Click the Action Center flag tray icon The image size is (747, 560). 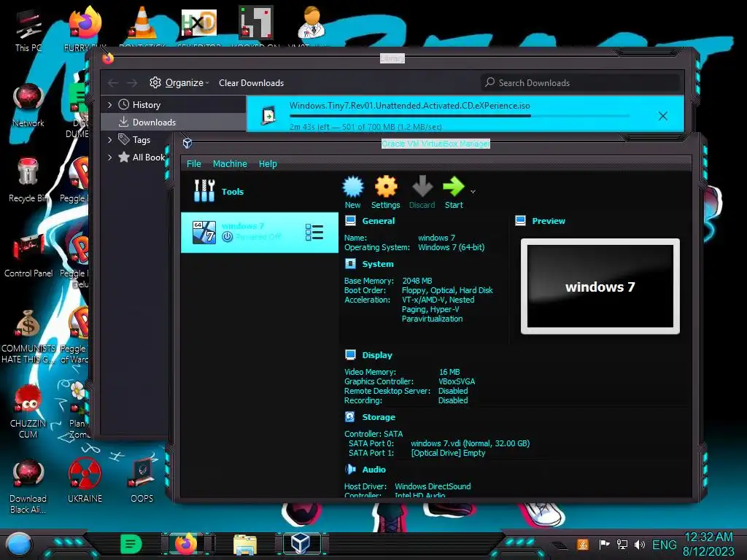[x=604, y=544]
